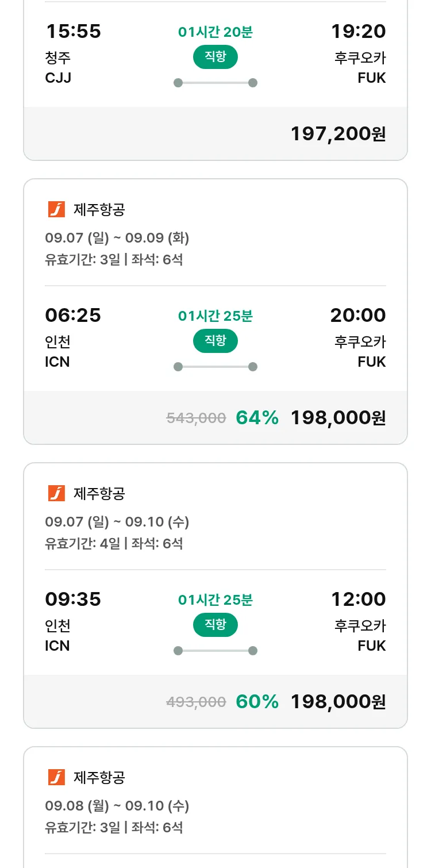Open 09.07 (일) ~ 09.10 (수) trip dates
Screen dimensions: 431x868
click(x=117, y=522)
